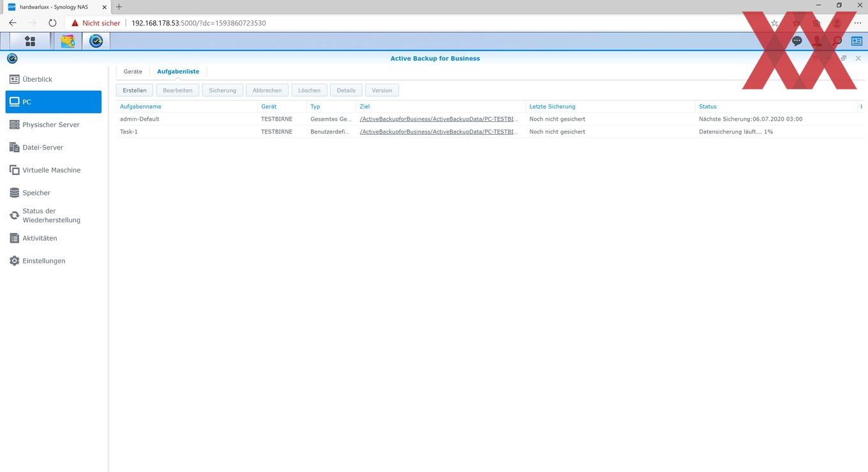Click the Sicherung button
Screen dimensions: 868x472
(222, 90)
